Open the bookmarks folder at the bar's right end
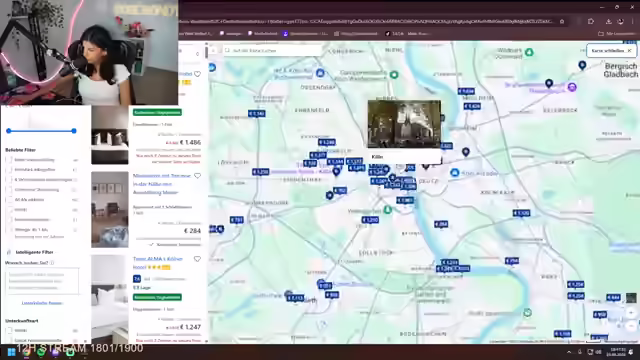Viewport: 640px width, 360px height. click(616, 34)
